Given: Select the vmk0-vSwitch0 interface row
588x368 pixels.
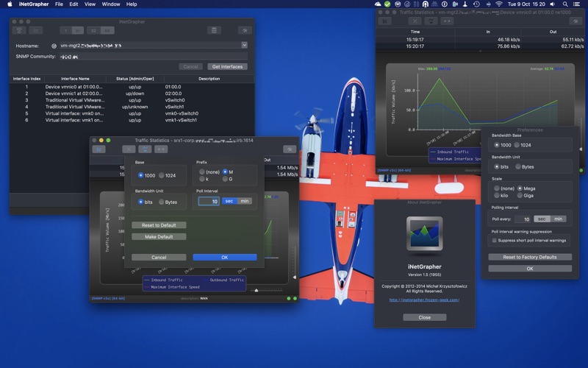Looking at the screenshot, I should pos(132,113).
